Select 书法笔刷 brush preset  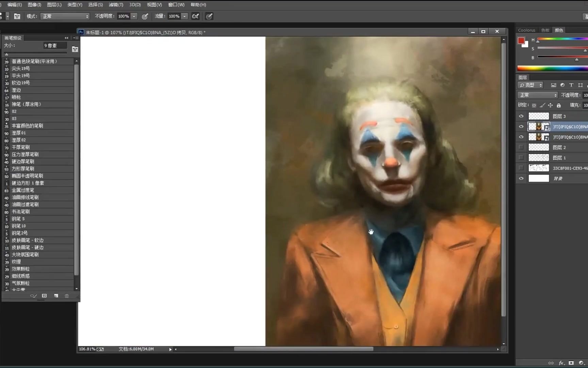38,212
